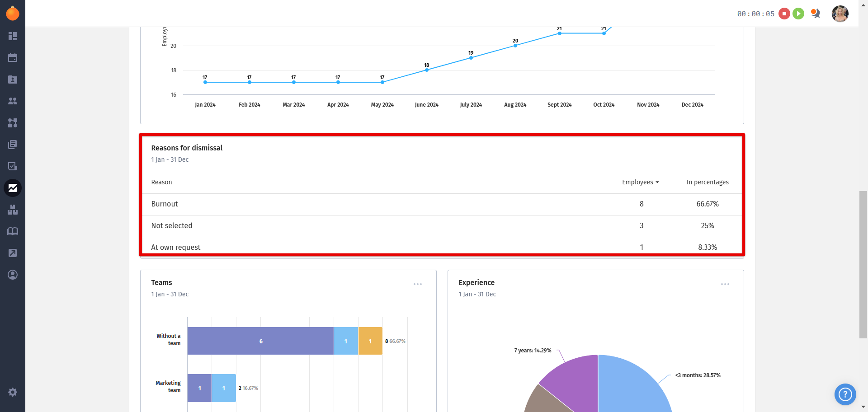Screen dimensions: 868x412
Task: Open the user account circle icon
Action: 13,275
